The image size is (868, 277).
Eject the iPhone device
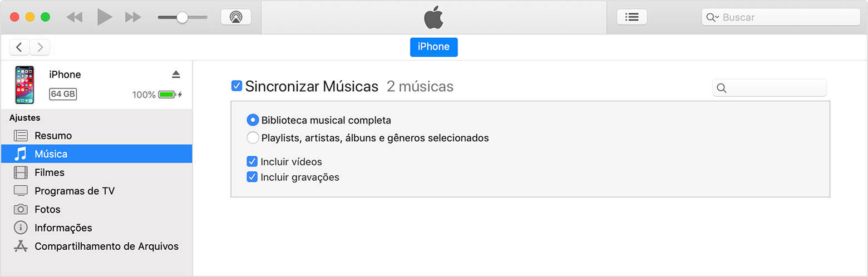pos(176,75)
